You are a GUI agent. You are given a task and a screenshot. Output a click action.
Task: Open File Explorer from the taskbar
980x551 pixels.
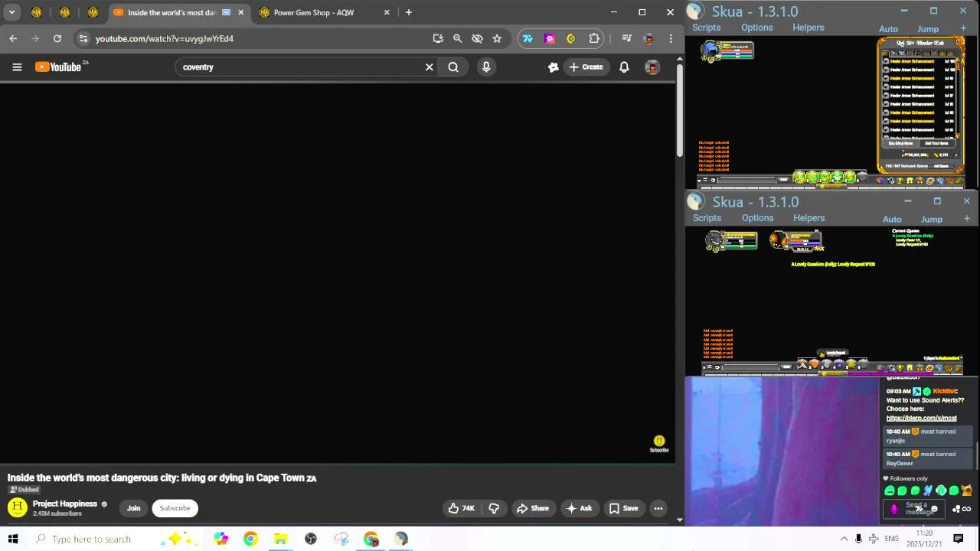click(280, 539)
